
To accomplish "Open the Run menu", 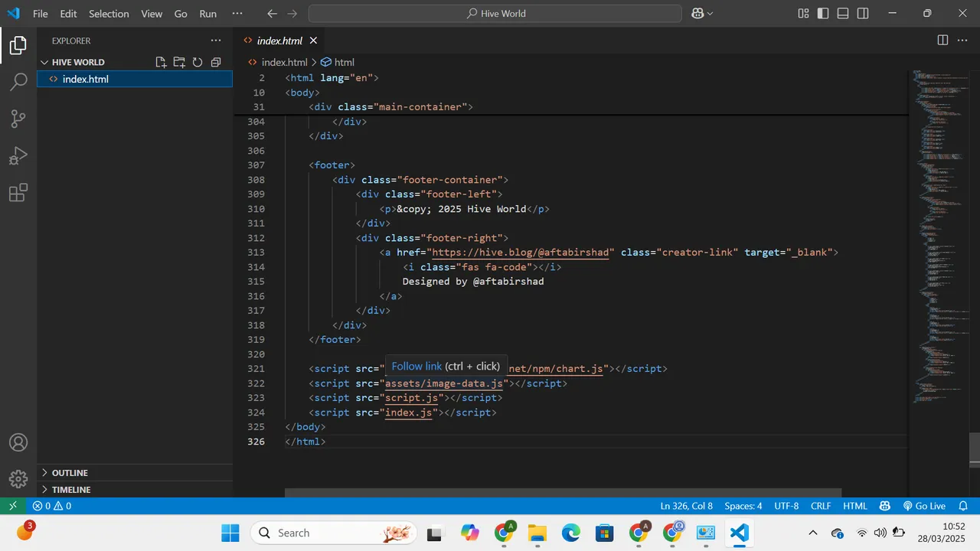I will (207, 13).
